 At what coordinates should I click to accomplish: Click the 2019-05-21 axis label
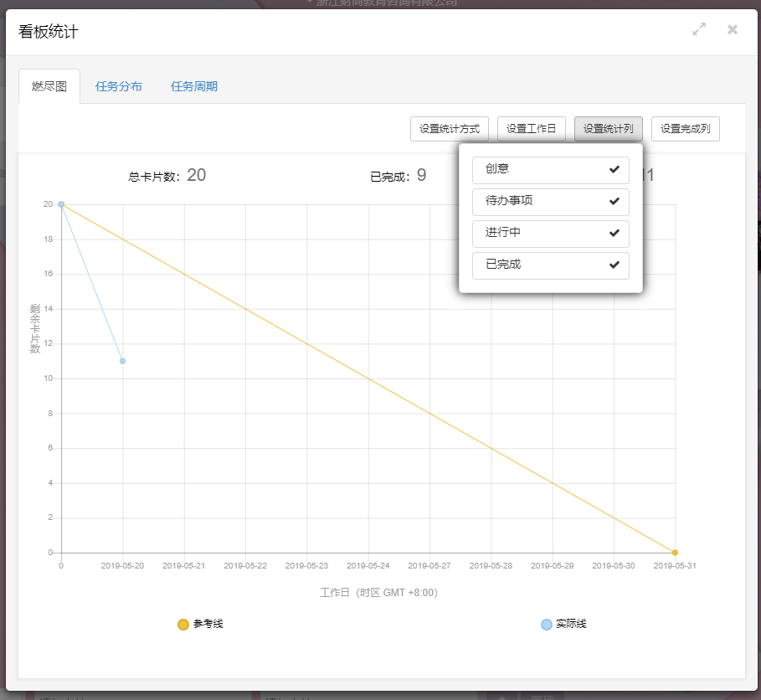184,566
